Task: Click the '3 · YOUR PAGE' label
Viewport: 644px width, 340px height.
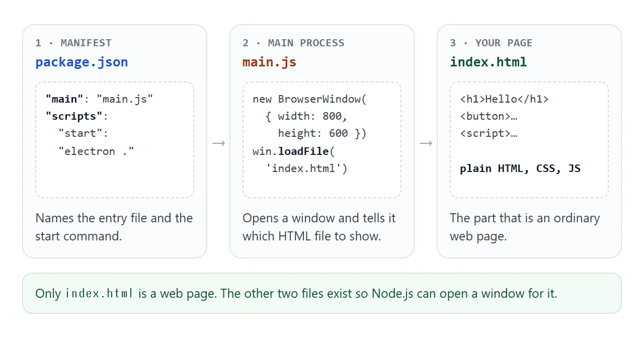Action: [491, 43]
